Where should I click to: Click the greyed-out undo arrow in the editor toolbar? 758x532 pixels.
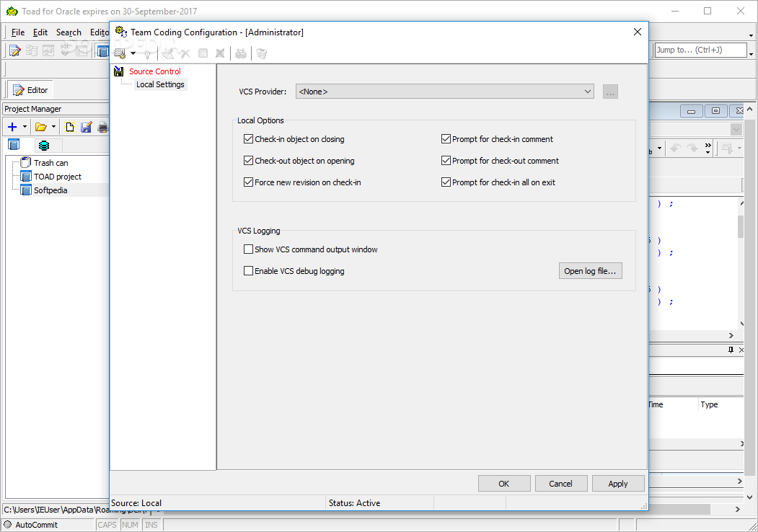[676, 148]
